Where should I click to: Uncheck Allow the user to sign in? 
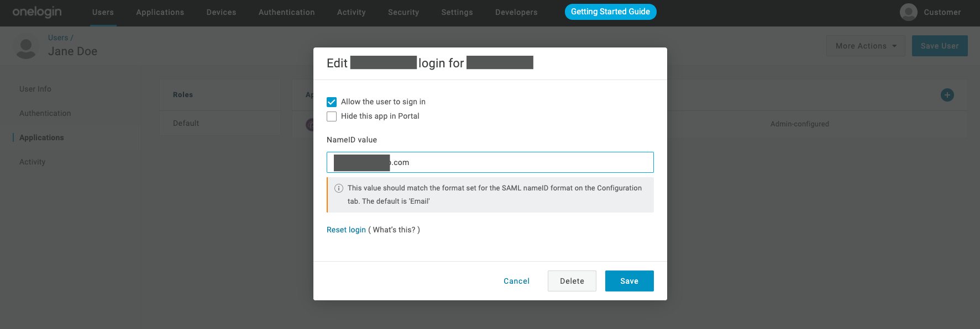[332, 102]
